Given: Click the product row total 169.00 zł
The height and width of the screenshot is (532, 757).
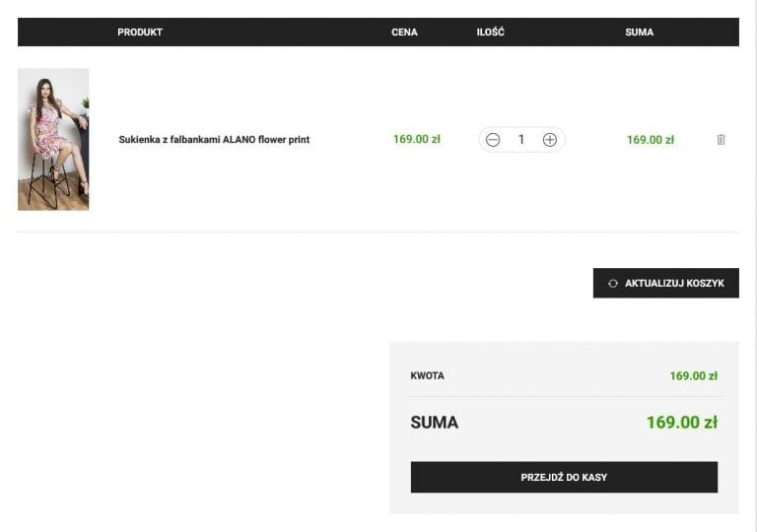Looking at the screenshot, I should (x=651, y=140).
